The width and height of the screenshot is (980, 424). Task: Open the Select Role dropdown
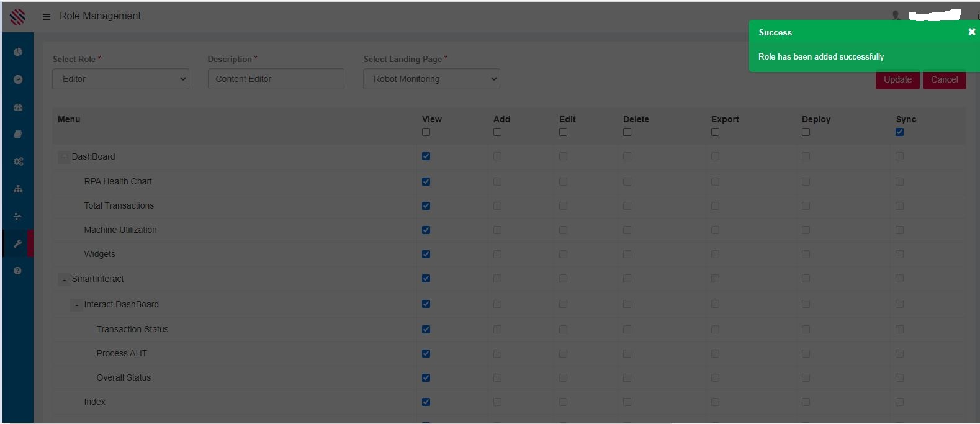pos(120,79)
